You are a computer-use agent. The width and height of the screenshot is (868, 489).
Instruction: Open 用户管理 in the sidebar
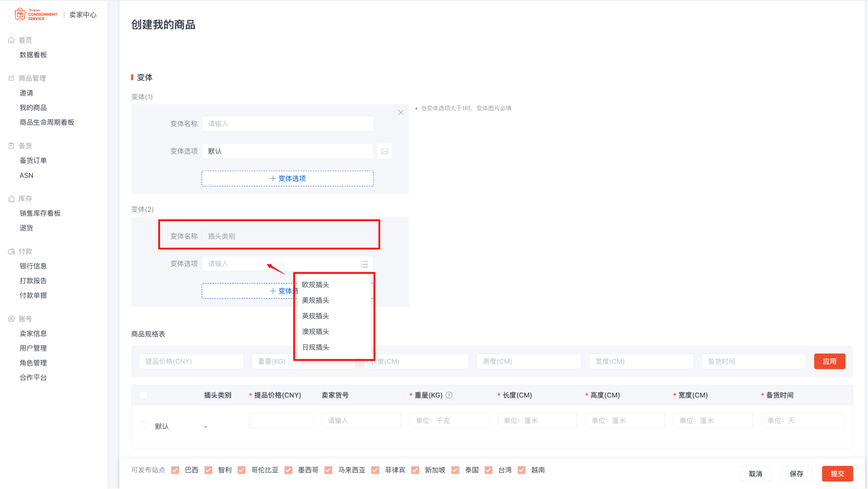tap(33, 348)
